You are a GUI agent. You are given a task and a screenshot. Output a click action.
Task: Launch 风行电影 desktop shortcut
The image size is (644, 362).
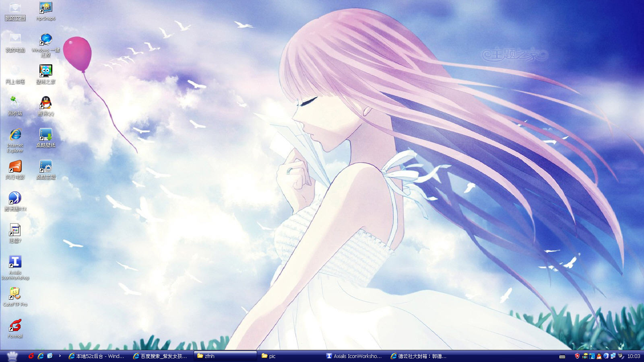15,170
